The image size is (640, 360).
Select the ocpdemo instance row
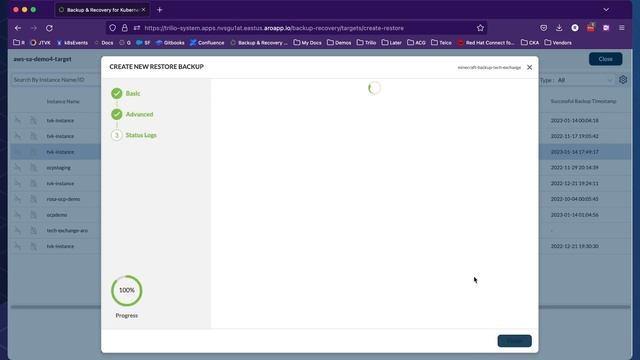click(x=57, y=215)
